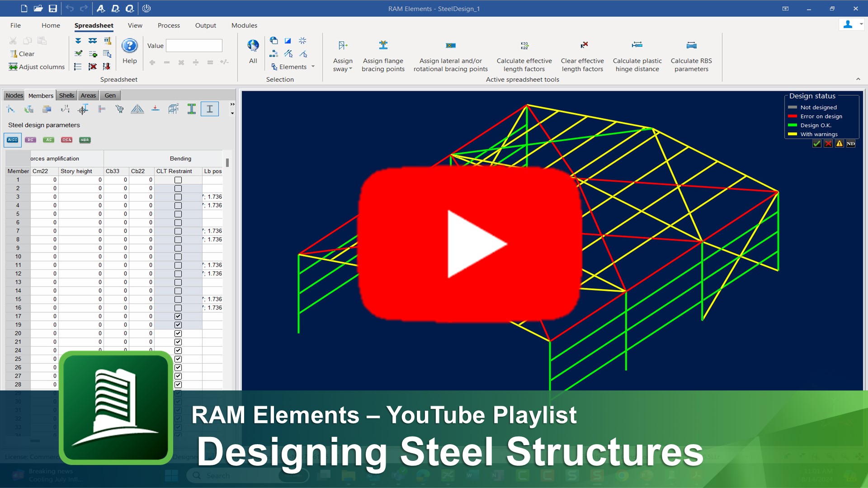The height and width of the screenshot is (488, 868).
Task: Click the green checkmark spreadsheet icon
Action: [78, 53]
